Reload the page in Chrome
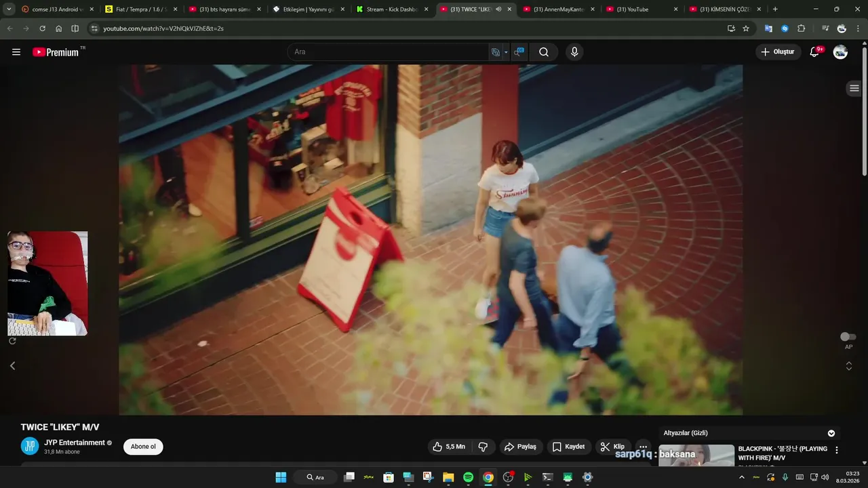 (42, 28)
